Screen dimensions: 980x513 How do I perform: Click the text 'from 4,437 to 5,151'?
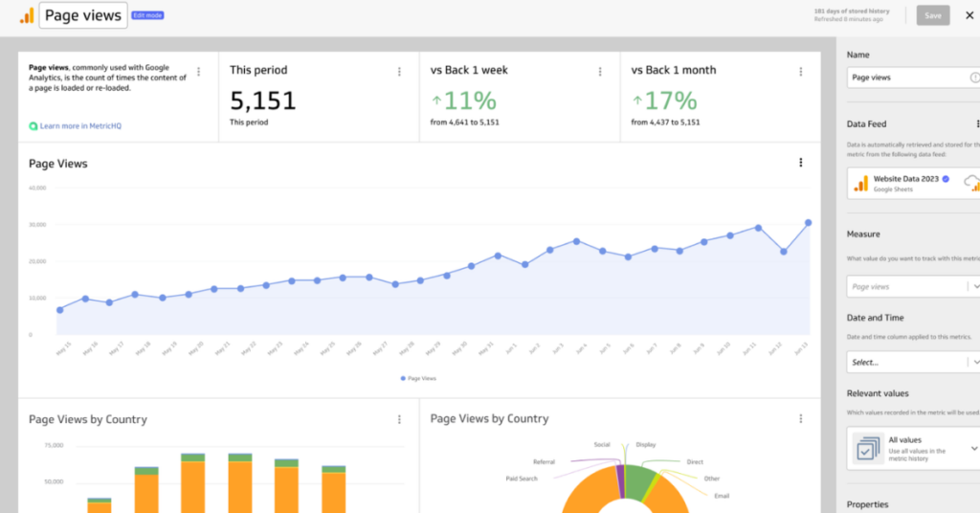tap(665, 123)
